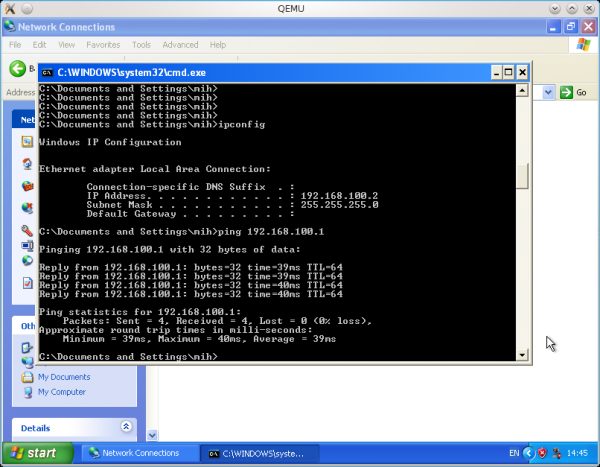
Task: Click cmd scrollbar up arrow
Action: coord(522,90)
